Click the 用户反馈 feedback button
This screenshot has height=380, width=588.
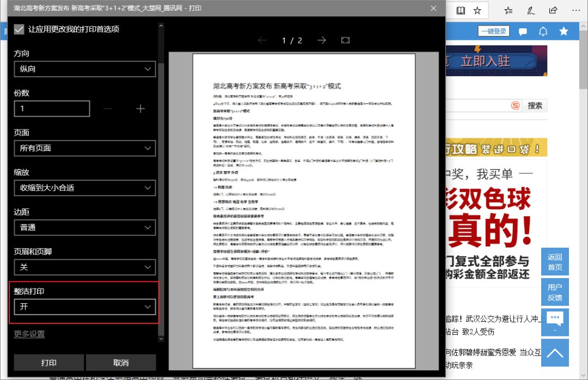click(555, 292)
